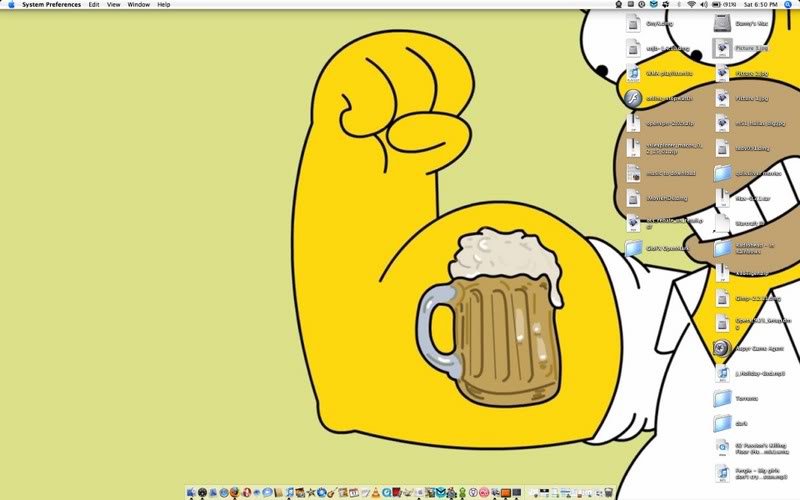
Task: Open Finder from the Dock
Action: pos(191,492)
